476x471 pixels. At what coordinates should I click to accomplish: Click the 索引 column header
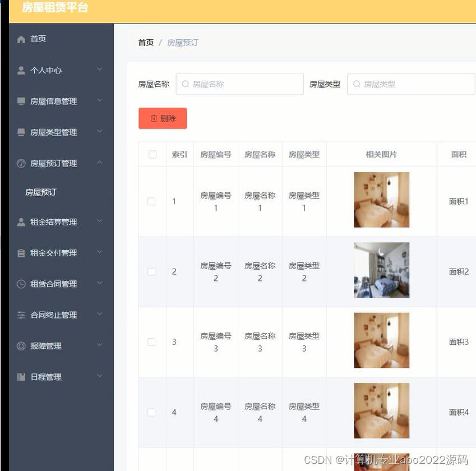coord(179,154)
